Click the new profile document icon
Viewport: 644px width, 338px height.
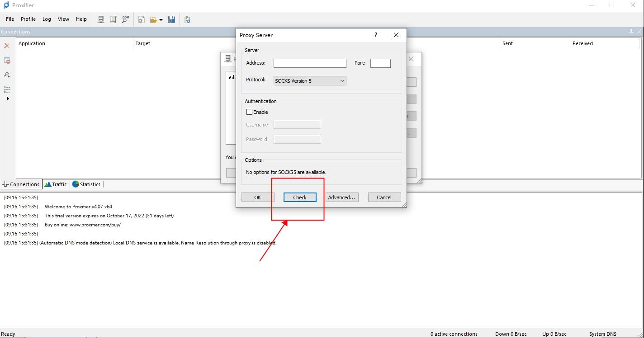[141, 19]
